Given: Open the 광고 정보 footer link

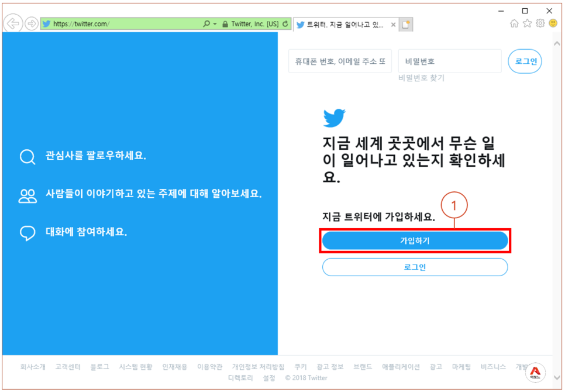Looking at the screenshot, I should pos(330,367).
